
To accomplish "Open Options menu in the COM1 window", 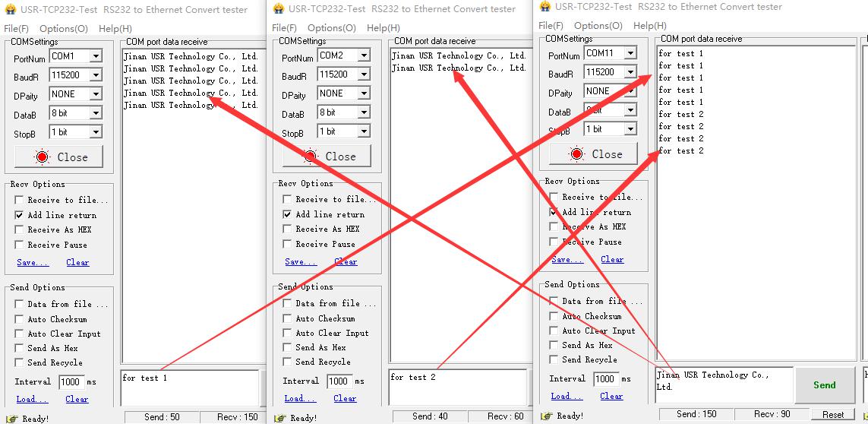I will 65,29.
